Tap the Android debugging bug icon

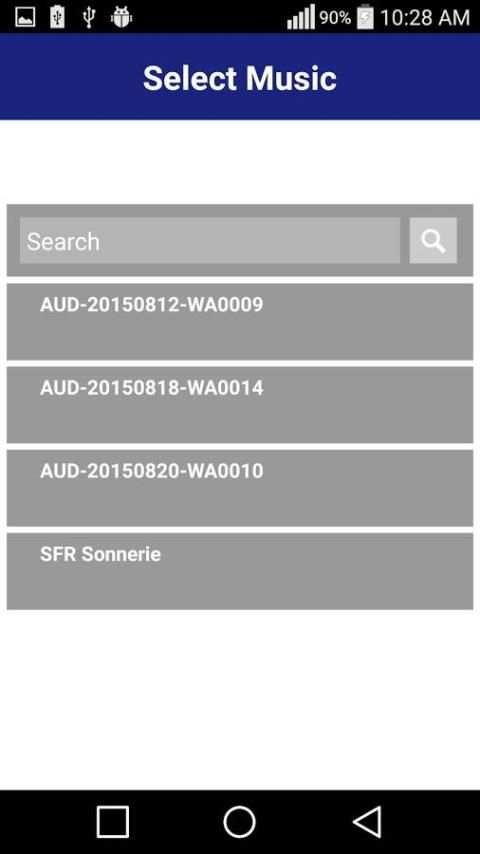[121, 17]
